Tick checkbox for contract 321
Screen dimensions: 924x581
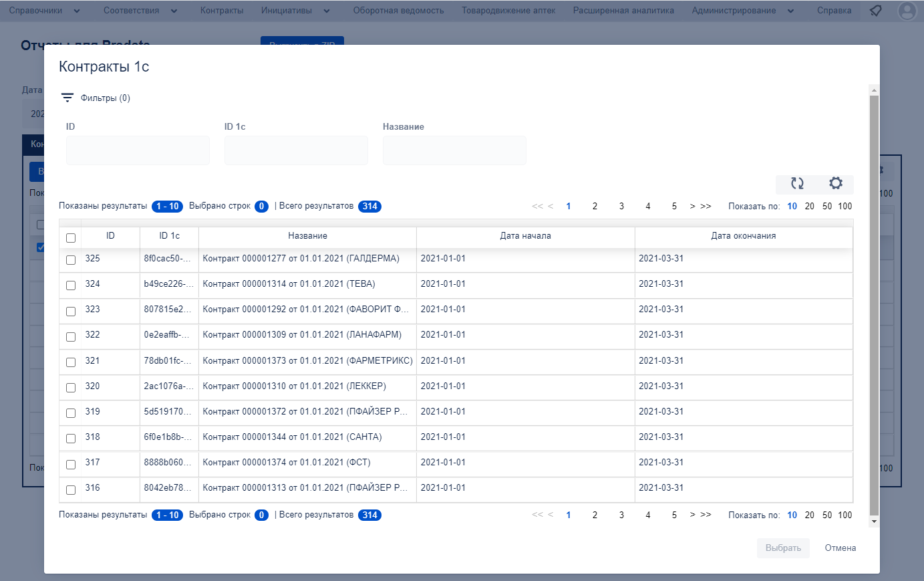pos(71,362)
